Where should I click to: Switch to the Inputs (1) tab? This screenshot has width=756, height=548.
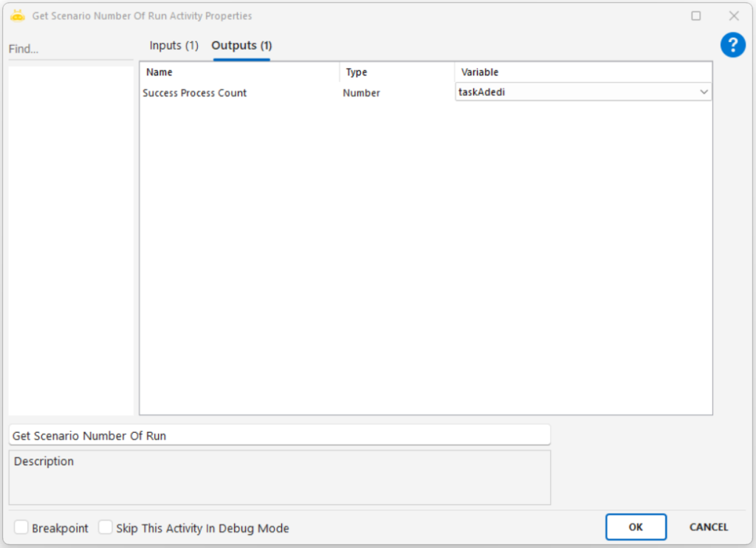[x=173, y=46]
